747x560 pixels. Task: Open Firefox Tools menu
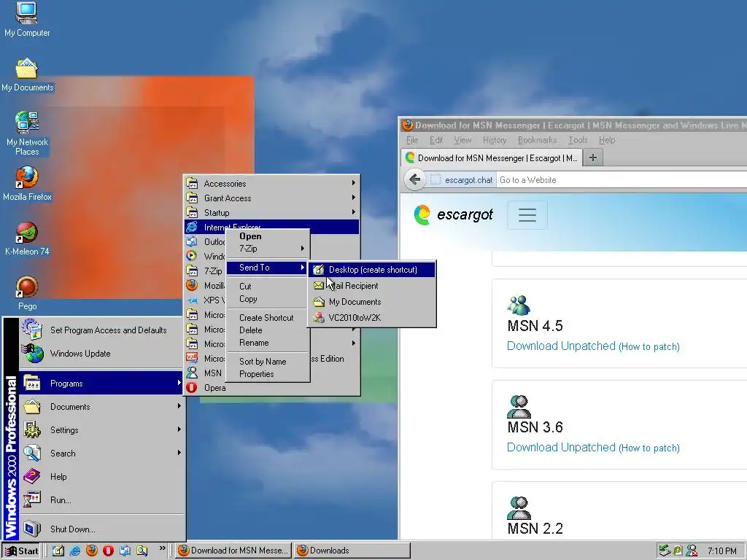578,140
